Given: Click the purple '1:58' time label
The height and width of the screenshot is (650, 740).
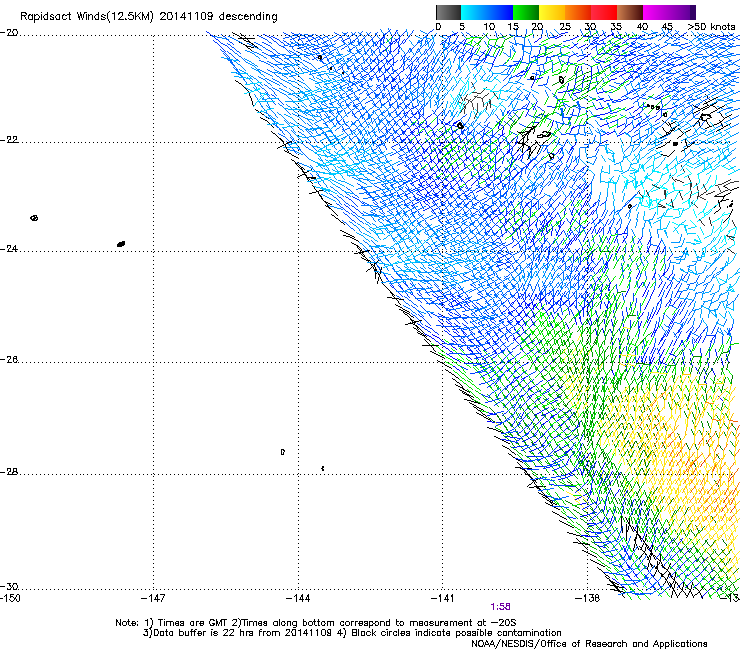Looking at the screenshot, I should tap(500, 607).
